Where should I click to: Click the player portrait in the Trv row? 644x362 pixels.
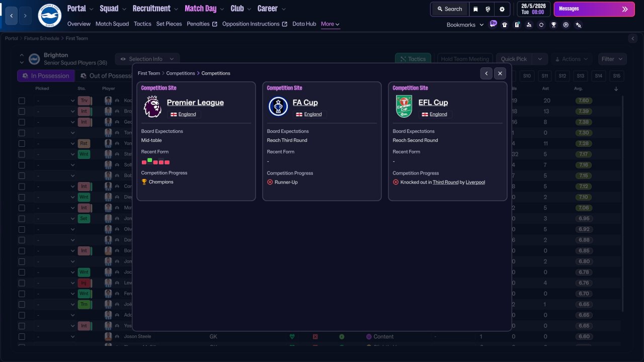coord(108,101)
